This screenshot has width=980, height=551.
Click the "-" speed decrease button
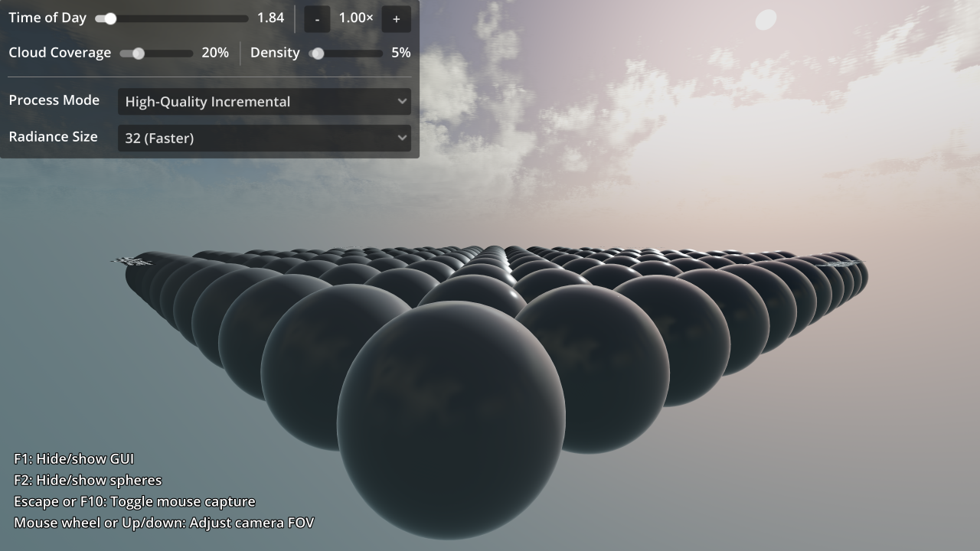click(316, 18)
